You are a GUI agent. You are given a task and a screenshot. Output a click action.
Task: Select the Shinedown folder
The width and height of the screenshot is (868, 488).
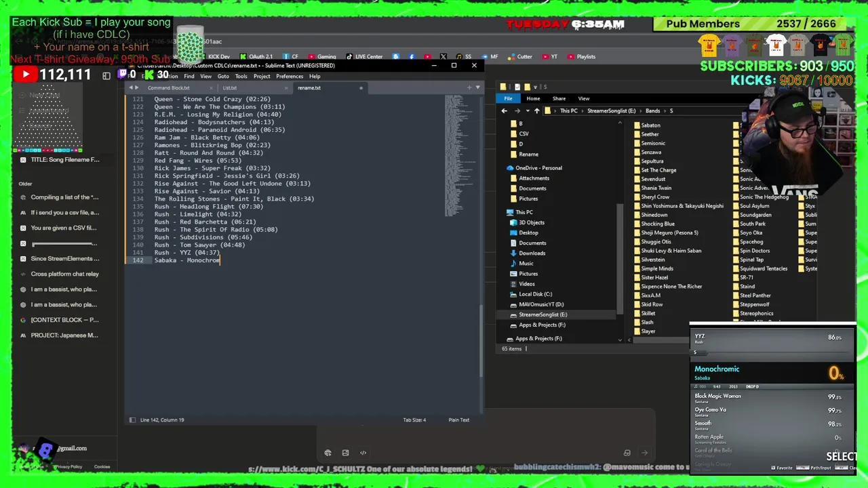tap(654, 215)
